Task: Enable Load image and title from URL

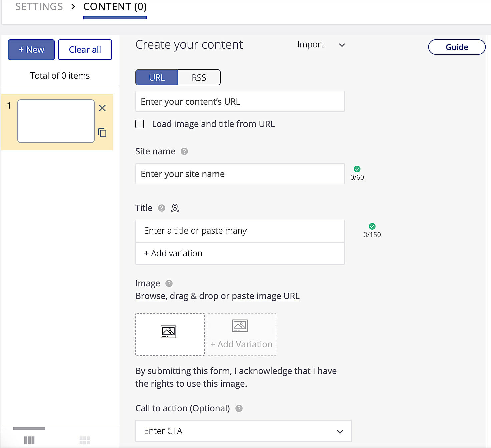Action: 140,124
